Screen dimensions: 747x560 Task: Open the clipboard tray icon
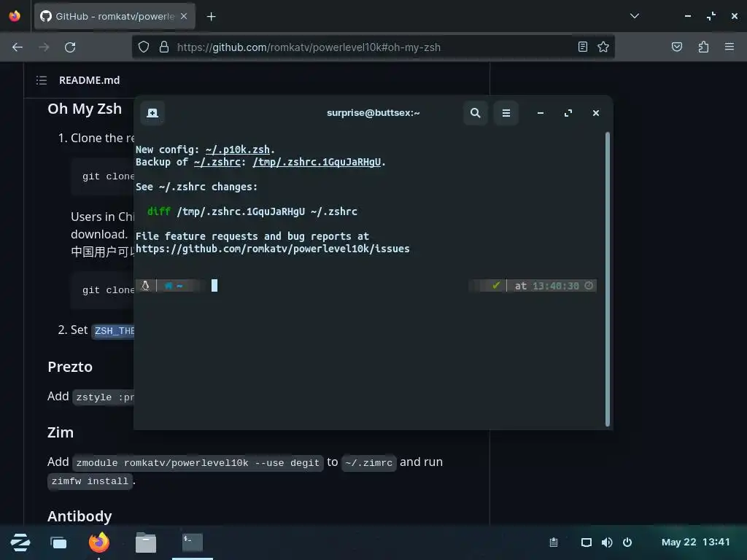[x=554, y=542]
